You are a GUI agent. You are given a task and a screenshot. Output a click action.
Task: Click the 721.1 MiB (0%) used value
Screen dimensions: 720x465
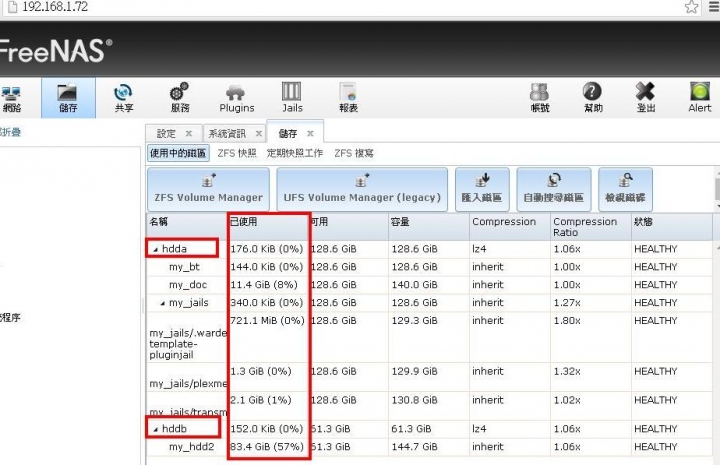(267, 320)
